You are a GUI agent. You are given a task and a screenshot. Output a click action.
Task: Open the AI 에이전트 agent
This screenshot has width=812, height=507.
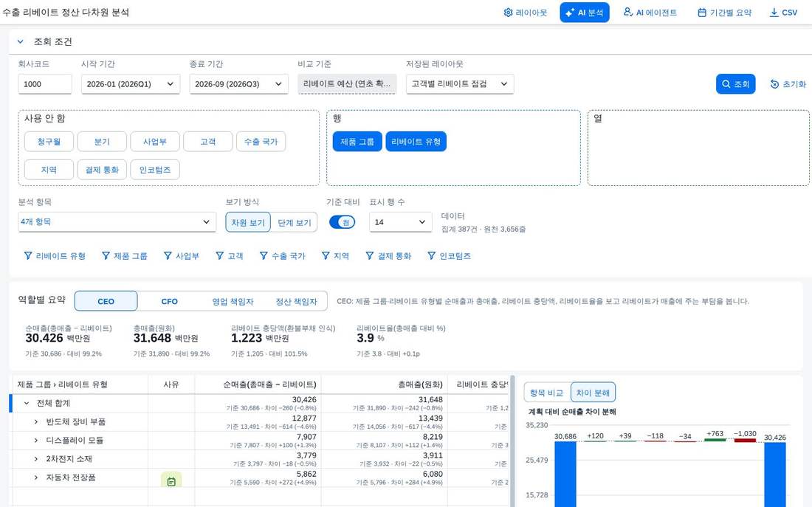[x=650, y=13]
